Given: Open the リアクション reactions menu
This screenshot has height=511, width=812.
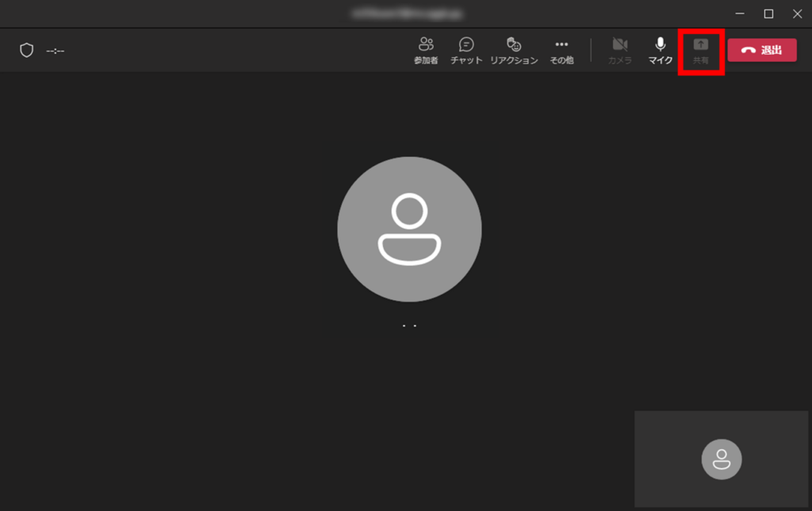Looking at the screenshot, I should click(514, 51).
